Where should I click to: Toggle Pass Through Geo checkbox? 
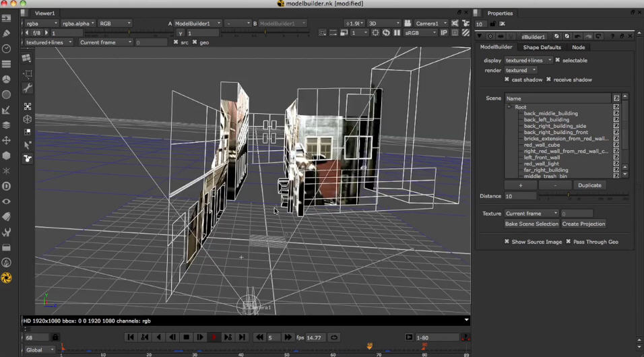[569, 242]
